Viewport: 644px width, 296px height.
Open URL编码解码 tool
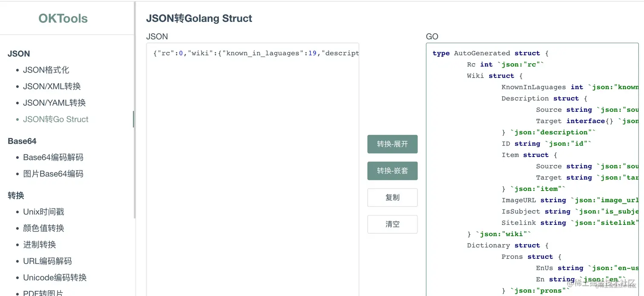(47, 261)
